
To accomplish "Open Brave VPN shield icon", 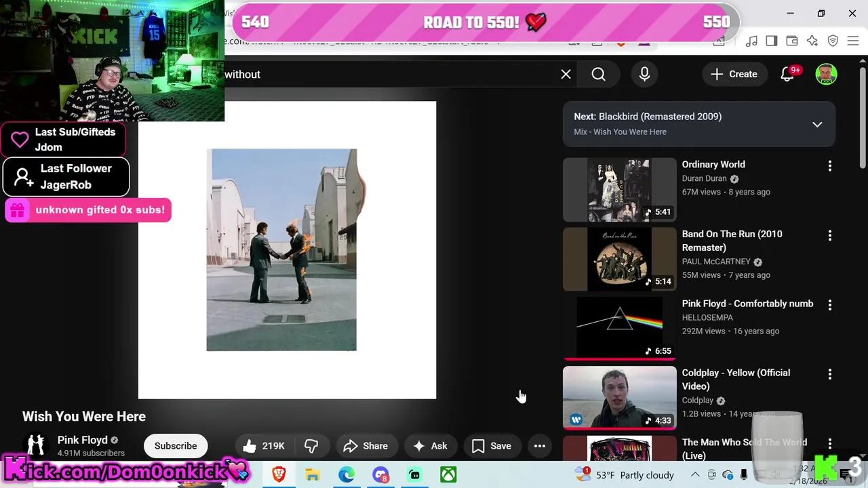I will pos(833,41).
